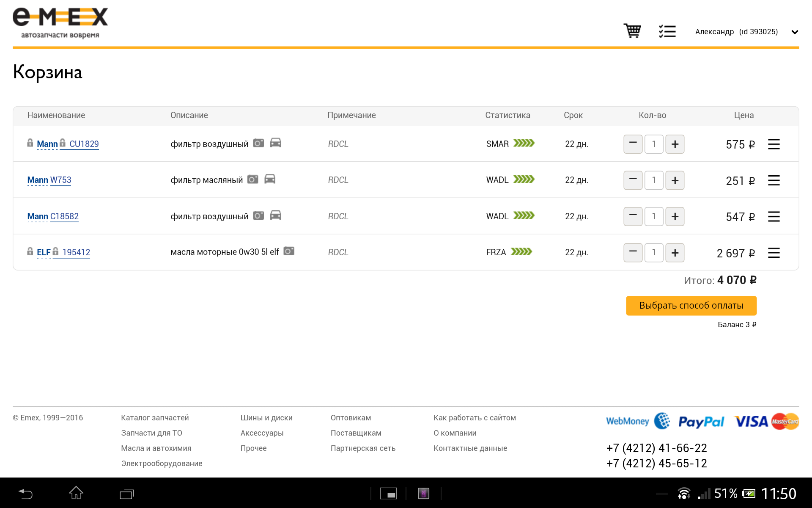
Task: Open Масла и автохимия footer link
Action: (156, 448)
